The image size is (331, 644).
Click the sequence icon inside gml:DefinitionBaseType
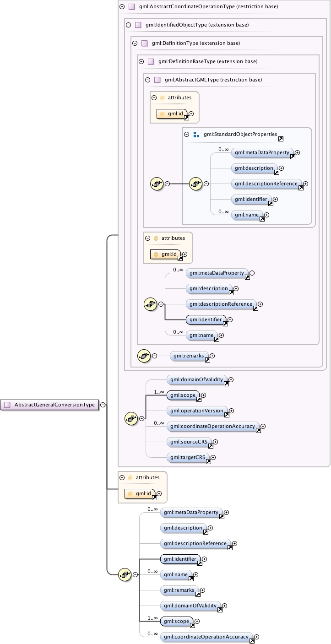151,304
